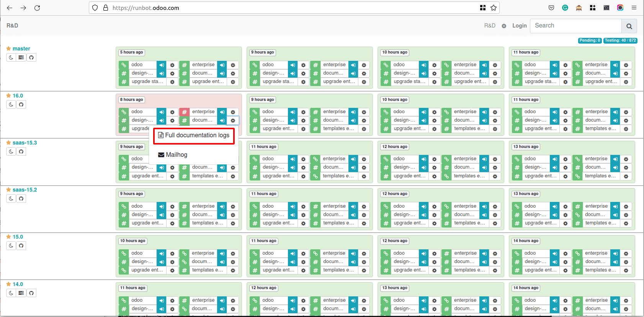644x317 pixels.
Task: Click sign-in icon for odoo, master 5 hours ago
Action: click(162, 65)
